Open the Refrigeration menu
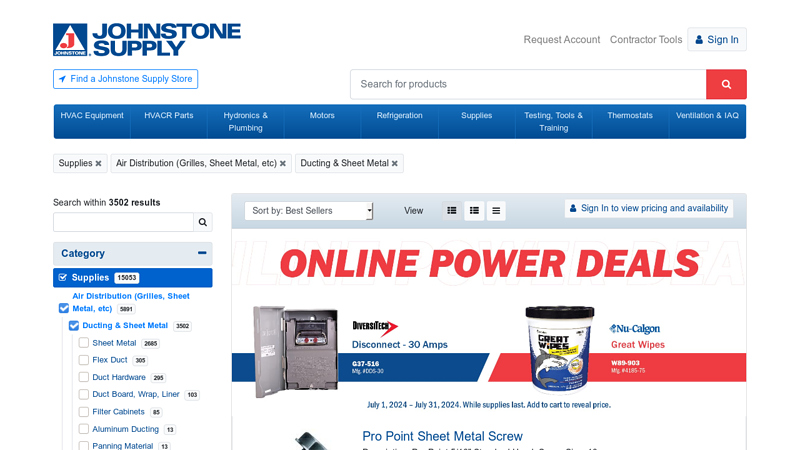 (x=399, y=121)
